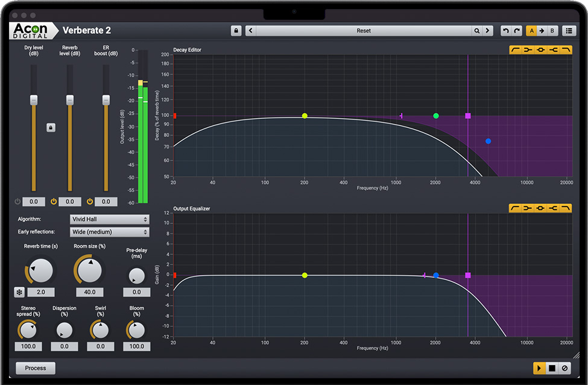Click the undo arrow icon
588x385 pixels.
click(x=505, y=31)
